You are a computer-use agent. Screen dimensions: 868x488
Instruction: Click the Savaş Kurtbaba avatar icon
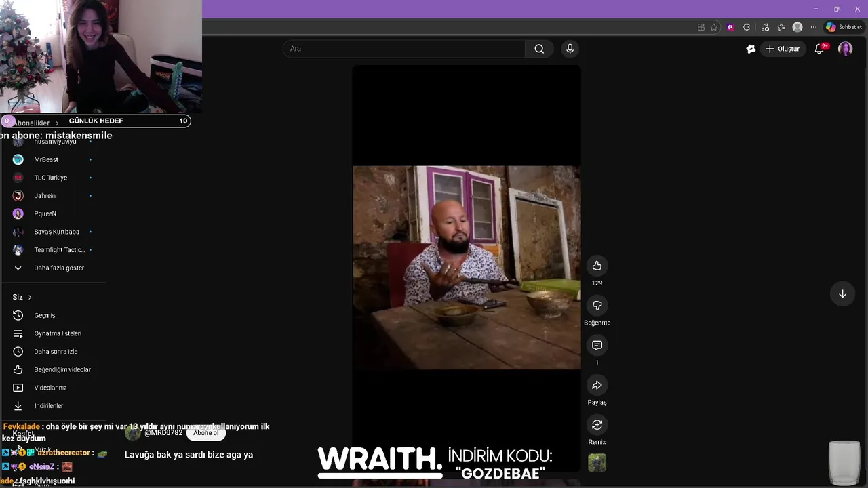(x=18, y=232)
